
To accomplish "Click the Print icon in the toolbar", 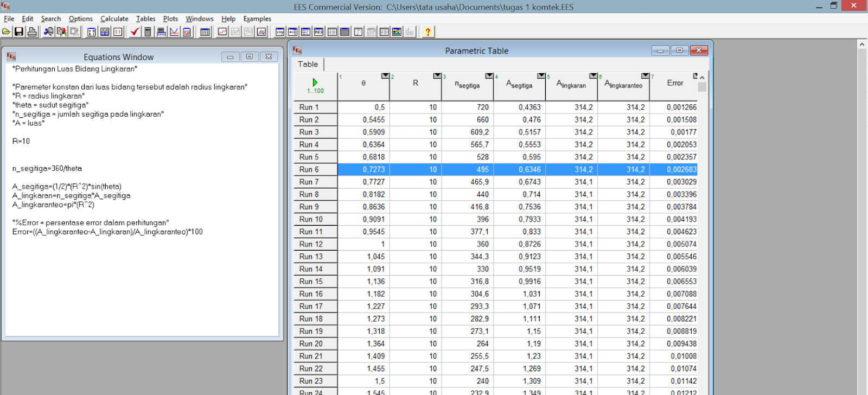I will pyautogui.click(x=32, y=32).
